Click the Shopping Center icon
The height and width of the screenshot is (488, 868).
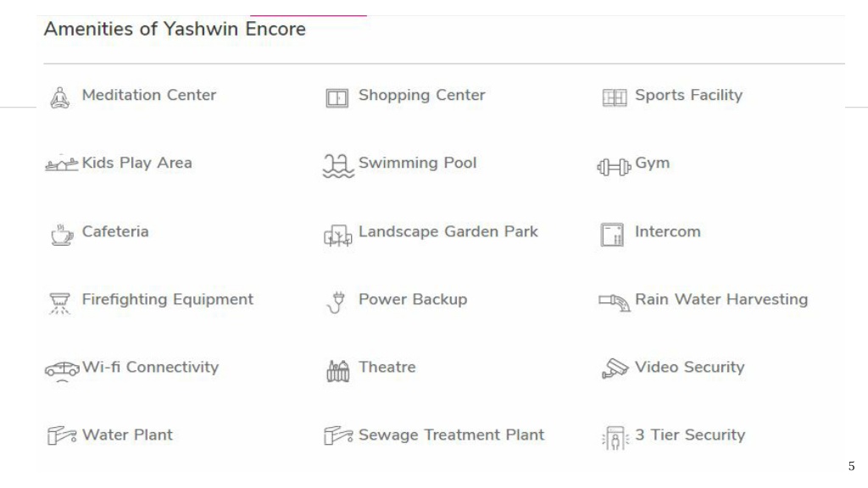337,98
